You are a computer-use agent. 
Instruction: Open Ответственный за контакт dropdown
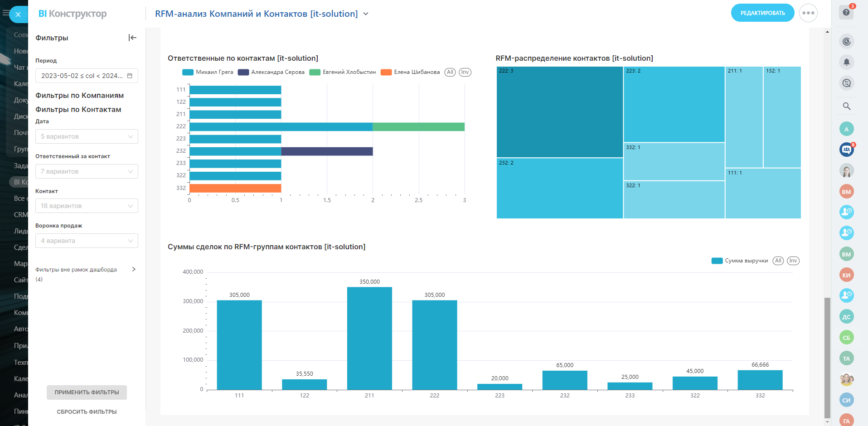coord(87,171)
